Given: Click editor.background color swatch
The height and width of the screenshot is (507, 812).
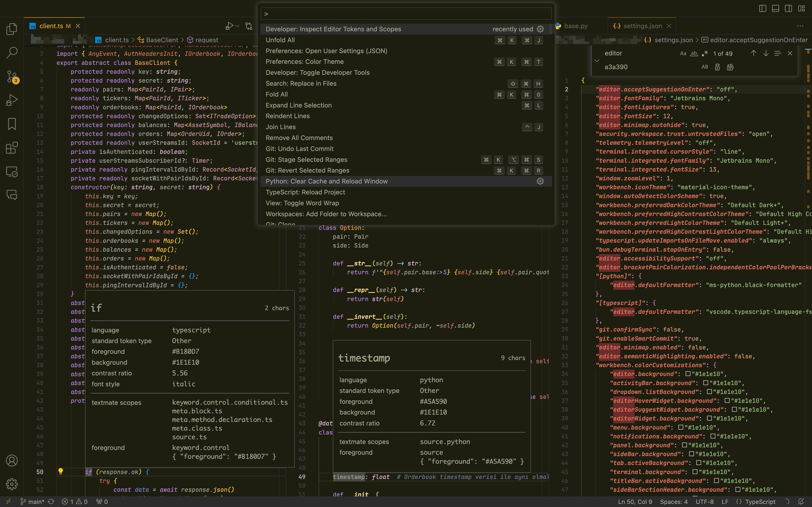Looking at the screenshot, I should pyautogui.click(x=688, y=374).
